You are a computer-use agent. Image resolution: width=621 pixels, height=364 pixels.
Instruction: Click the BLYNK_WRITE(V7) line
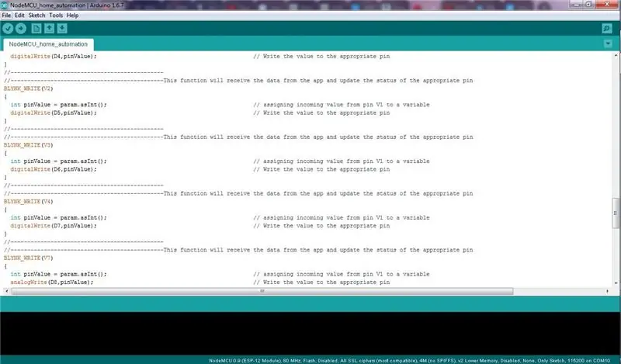coord(29,258)
